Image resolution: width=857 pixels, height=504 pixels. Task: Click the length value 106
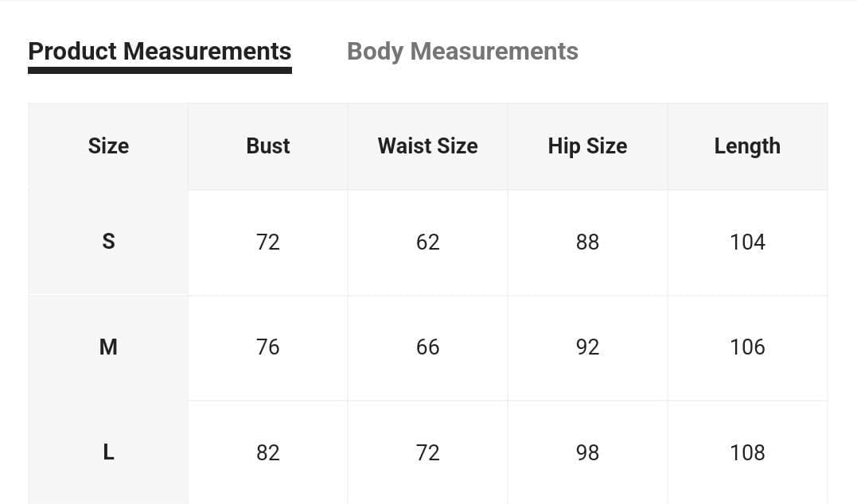pos(747,347)
